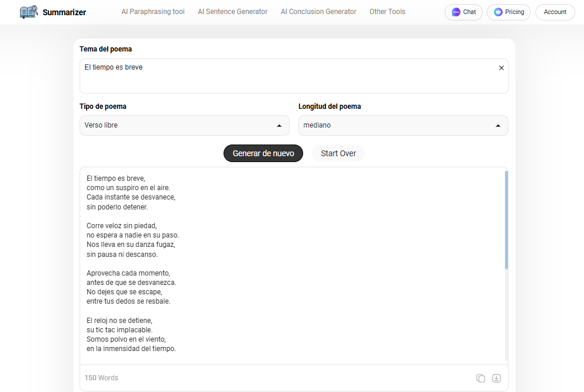584x392 pixels.
Task: Click the 'Tipo de poema' label
Action: (103, 106)
